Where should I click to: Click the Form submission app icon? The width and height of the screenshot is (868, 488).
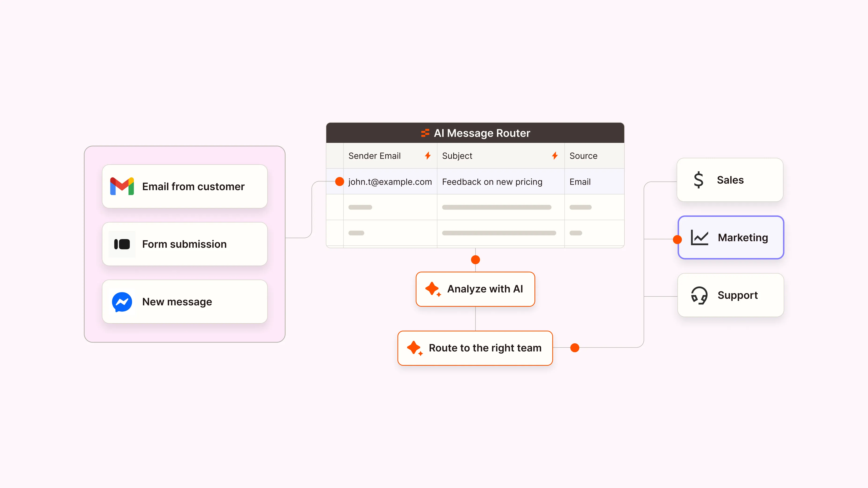coord(122,244)
